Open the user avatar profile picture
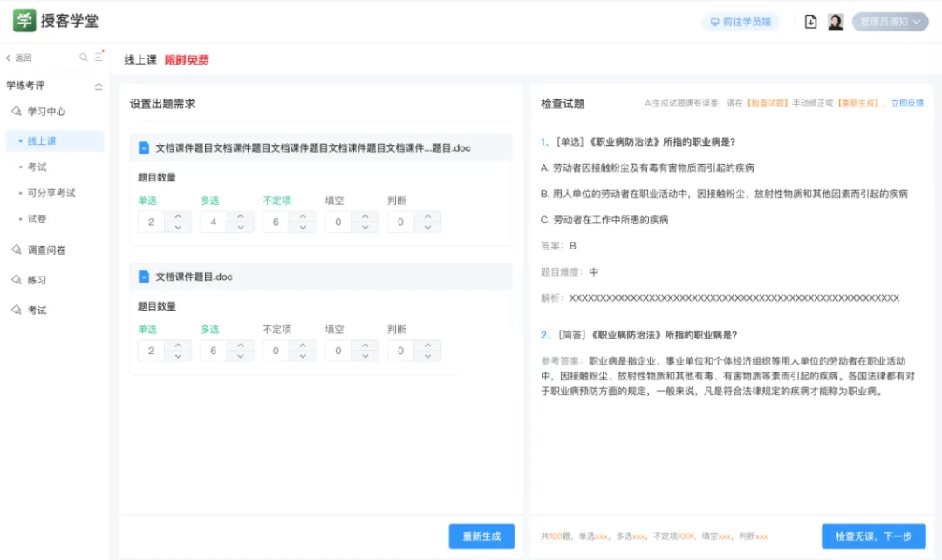 point(835,22)
